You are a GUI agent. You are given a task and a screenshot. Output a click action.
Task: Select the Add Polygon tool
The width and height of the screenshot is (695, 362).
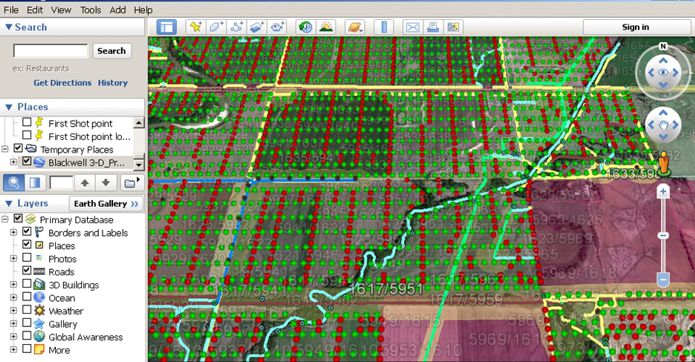(216, 27)
